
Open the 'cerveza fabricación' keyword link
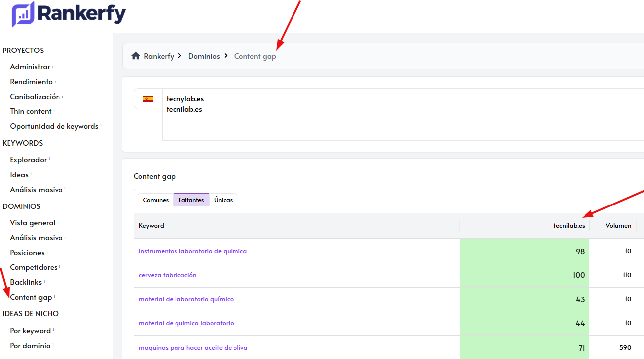[x=168, y=275]
